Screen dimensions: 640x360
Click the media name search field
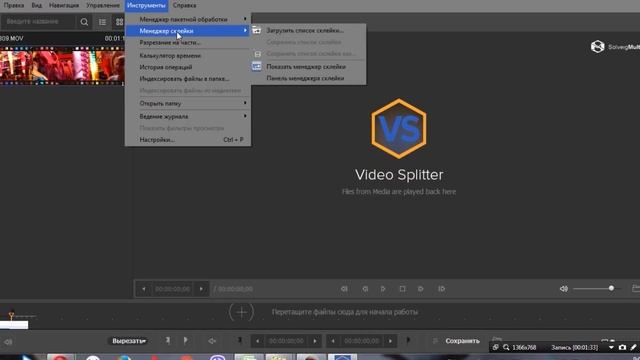39,22
